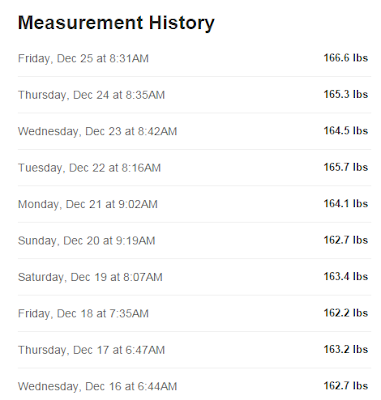Click the 163.2 lbs weight value

coord(346,349)
